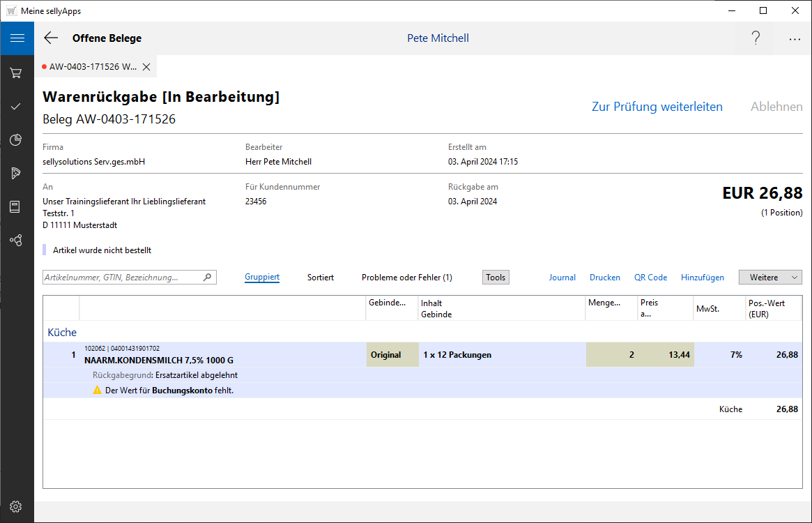The width and height of the screenshot is (812, 523).
Task: Show Probleme oder Fehler (1) list
Action: point(406,278)
